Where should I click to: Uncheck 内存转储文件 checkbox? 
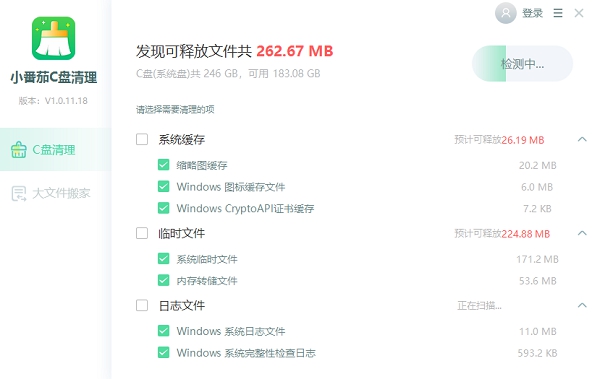(163, 280)
